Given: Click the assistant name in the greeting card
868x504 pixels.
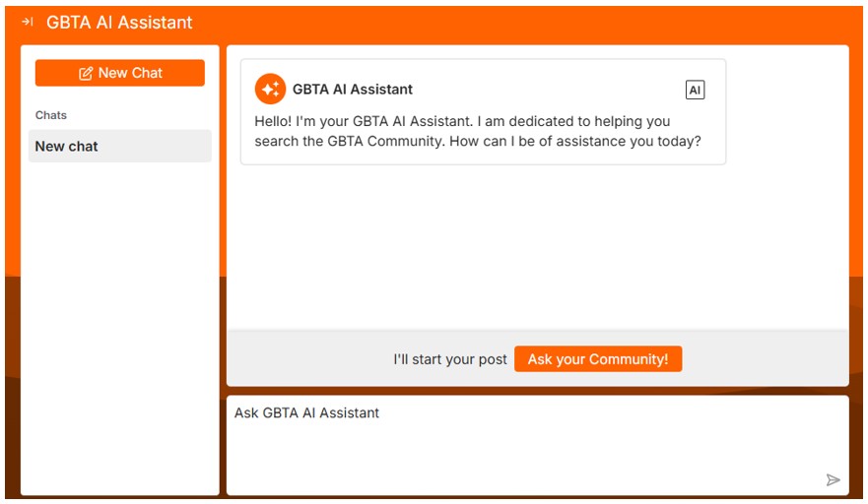Looking at the screenshot, I should [x=353, y=90].
